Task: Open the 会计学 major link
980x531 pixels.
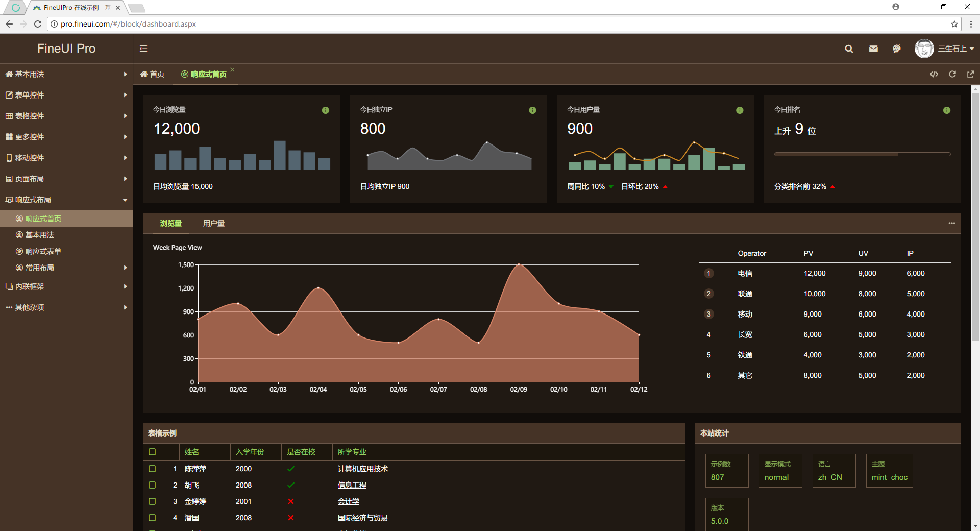Action: tap(349, 501)
